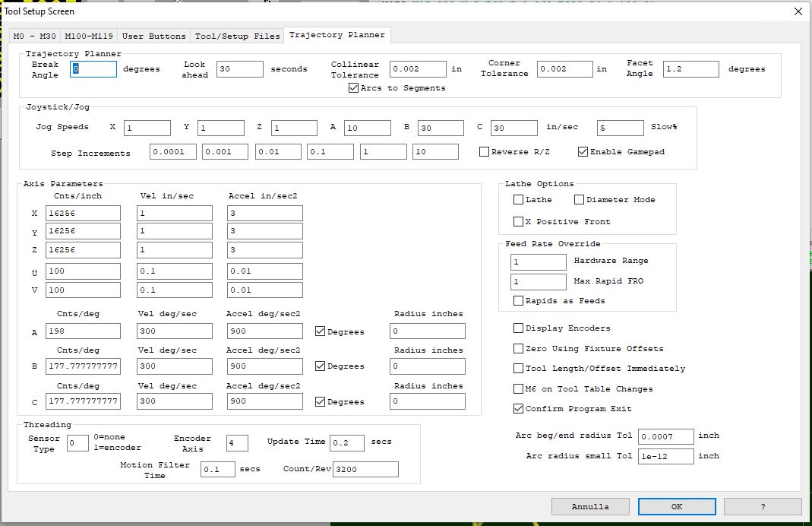812x526 pixels.
Task: Tick the Rapids as Feeds checkbox
Action: [x=519, y=301]
